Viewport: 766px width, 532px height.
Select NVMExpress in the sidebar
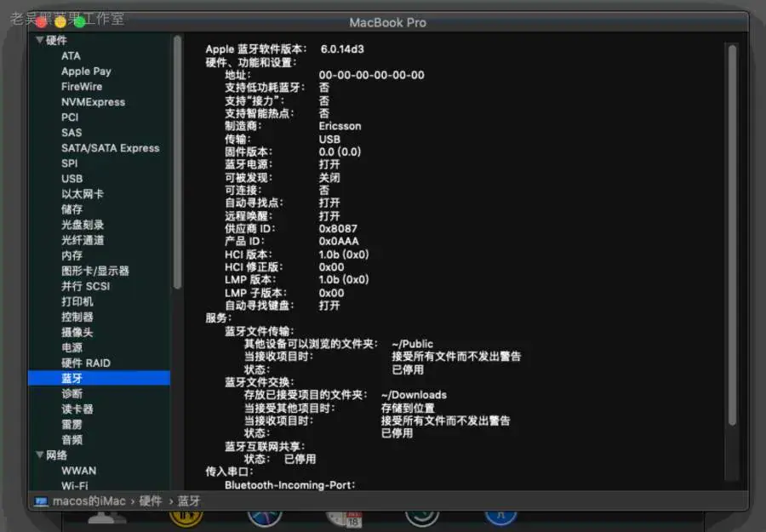(93, 102)
